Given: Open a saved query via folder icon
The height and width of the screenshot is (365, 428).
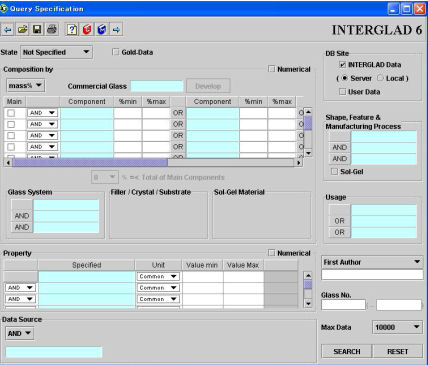Looking at the screenshot, I should click(x=22, y=30).
